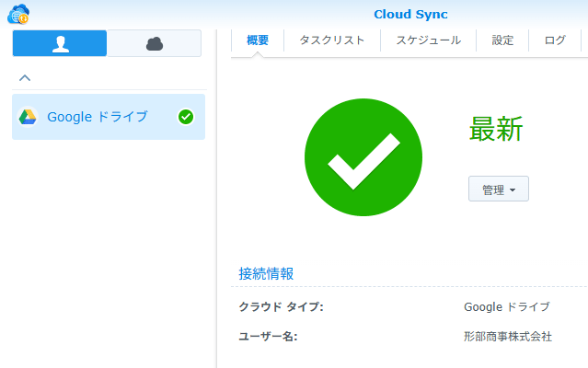Select the user connections person icon tab
The height and width of the screenshot is (368, 588).
60,43
